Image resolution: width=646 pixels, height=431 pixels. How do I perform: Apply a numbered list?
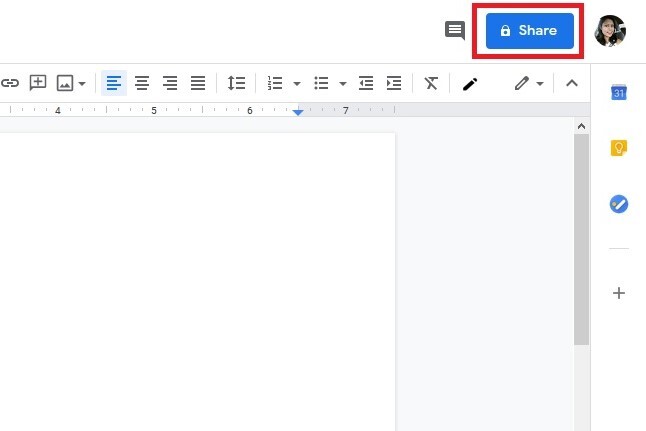275,83
